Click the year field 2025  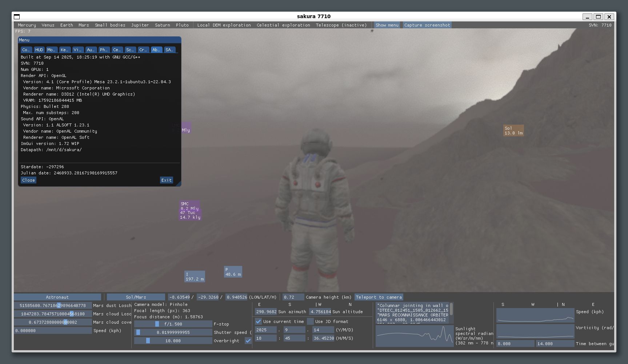266,330
